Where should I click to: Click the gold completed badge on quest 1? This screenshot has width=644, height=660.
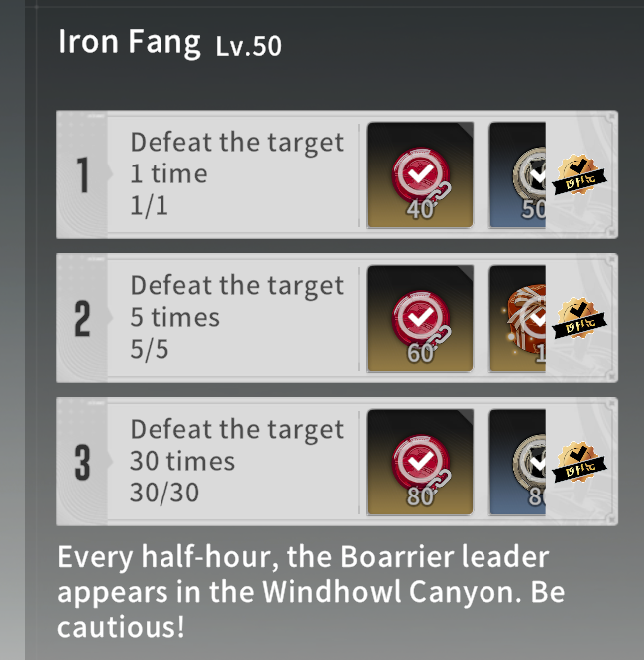pyautogui.click(x=579, y=175)
